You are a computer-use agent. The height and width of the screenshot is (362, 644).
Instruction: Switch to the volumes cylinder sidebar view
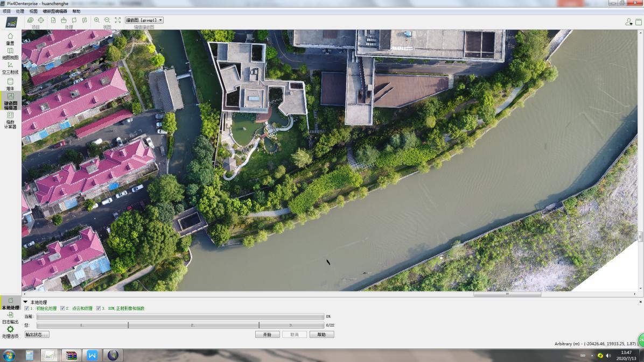click(x=10, y=84)
